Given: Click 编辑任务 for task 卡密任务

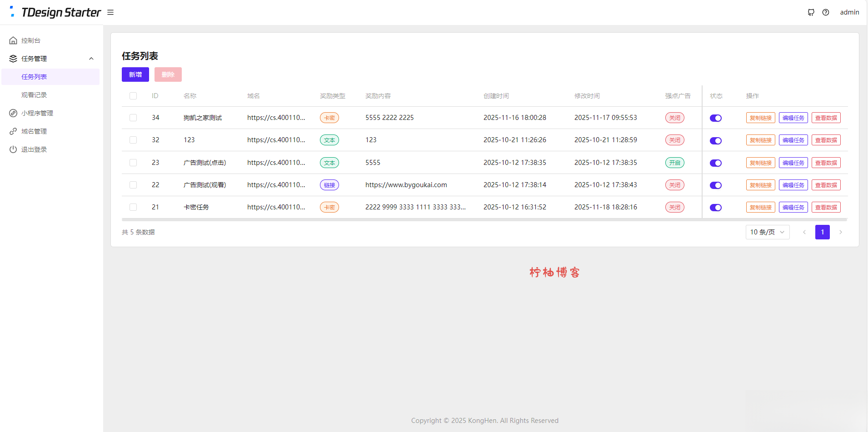Looking at the screenshot, I should (x=793, y=207).
